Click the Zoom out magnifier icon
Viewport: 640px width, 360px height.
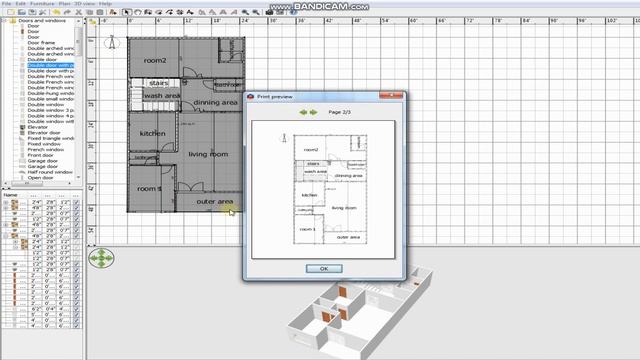pos(256,12)
